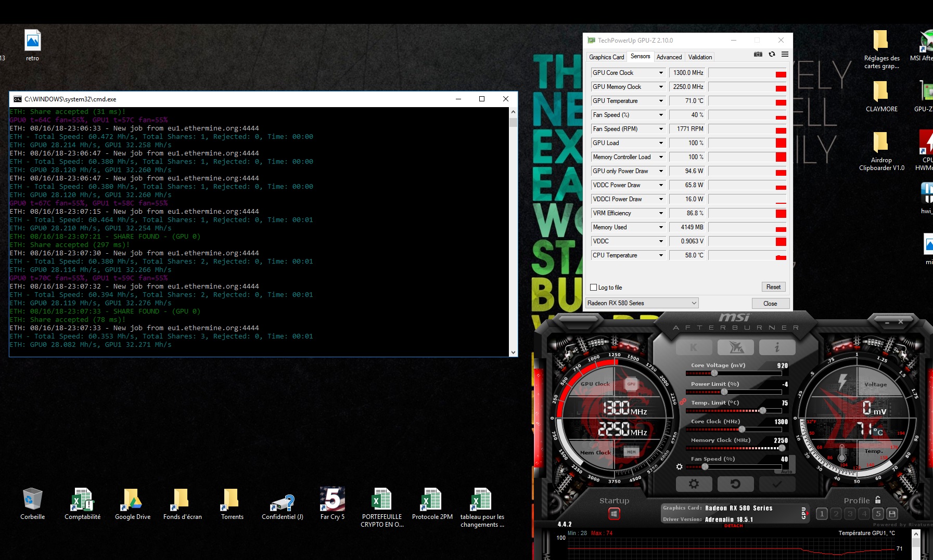Take a screenshot with GPU-Z camera icon
The image size is (933, 560).
pyautogui.click(x=758, y=55)
